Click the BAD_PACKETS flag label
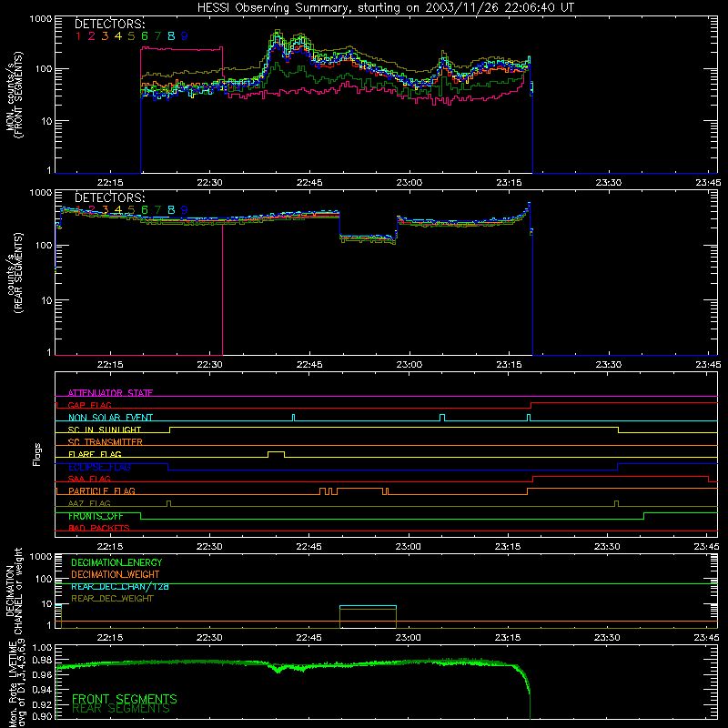 [x=99, y=528]
